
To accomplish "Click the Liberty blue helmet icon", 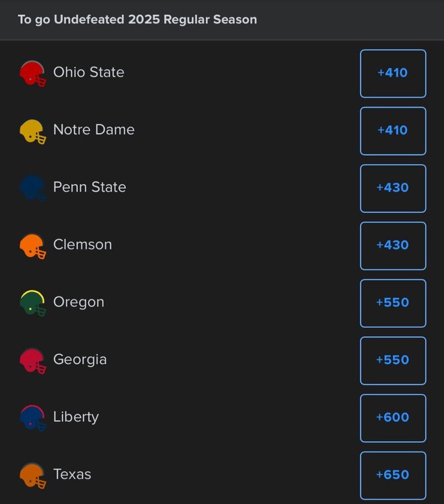I will coord(32,418).
